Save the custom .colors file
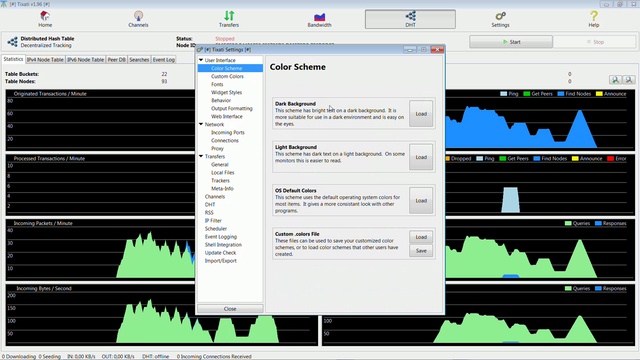Image resolution: width=640 pixels, height=360 pixels. [421, 251]
